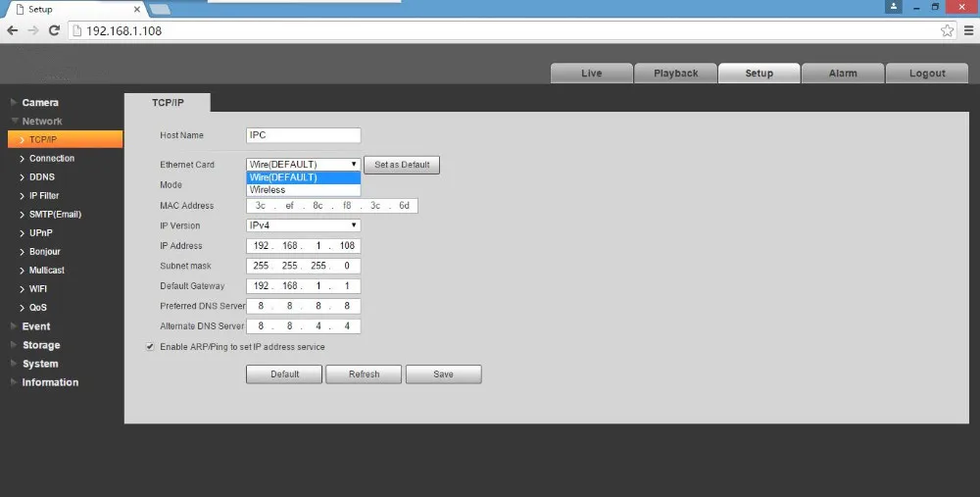Viewport: 980px width, 497px height.
Task: Open the IP Filter page
Action: point(44,196)
